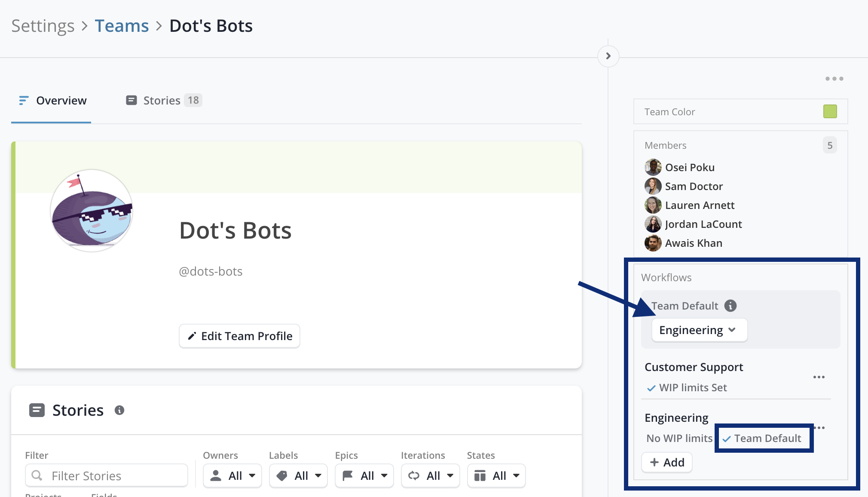Screen dimensions: 868x497
Task: Click the search magnifier in Filter Stories
Action: pyautogui.click(x=38, y=476)
